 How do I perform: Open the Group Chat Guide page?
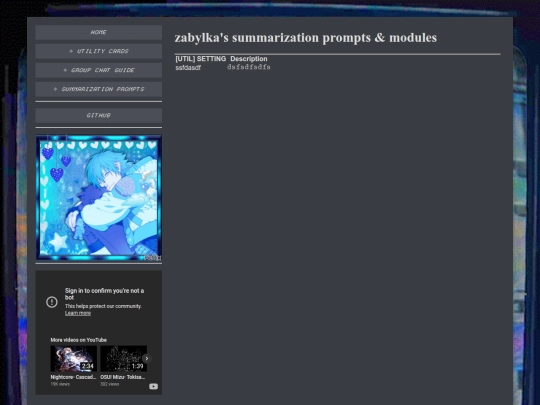click(98, 70)
